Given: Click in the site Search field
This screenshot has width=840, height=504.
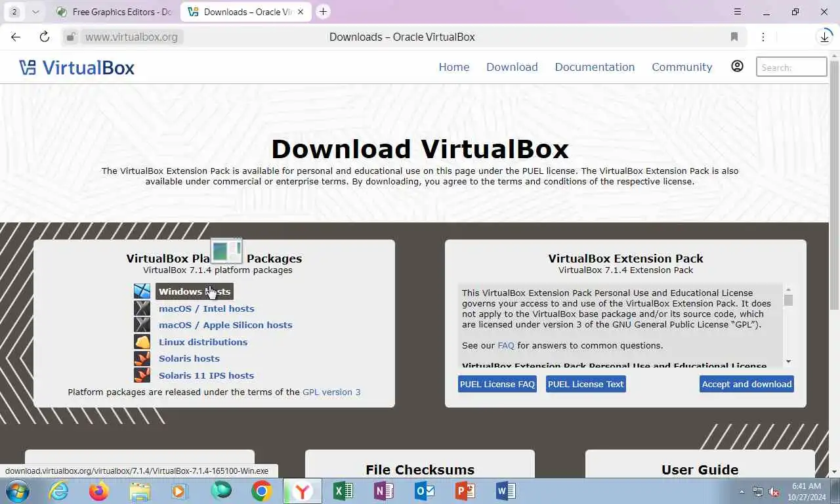Looking at the screenshot, I should [x=791, y=67].
